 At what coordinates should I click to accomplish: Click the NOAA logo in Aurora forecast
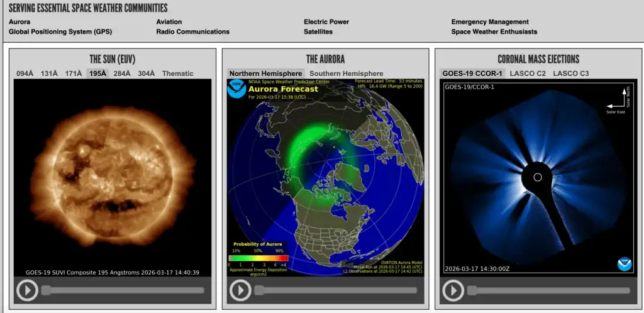(236, 89)
